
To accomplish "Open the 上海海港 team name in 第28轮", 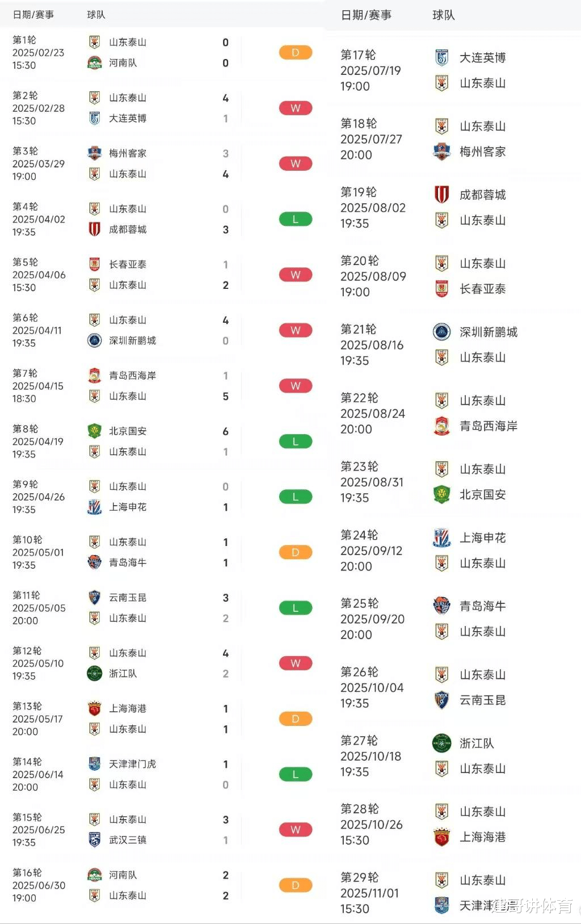I will click(x=482, y=837).
